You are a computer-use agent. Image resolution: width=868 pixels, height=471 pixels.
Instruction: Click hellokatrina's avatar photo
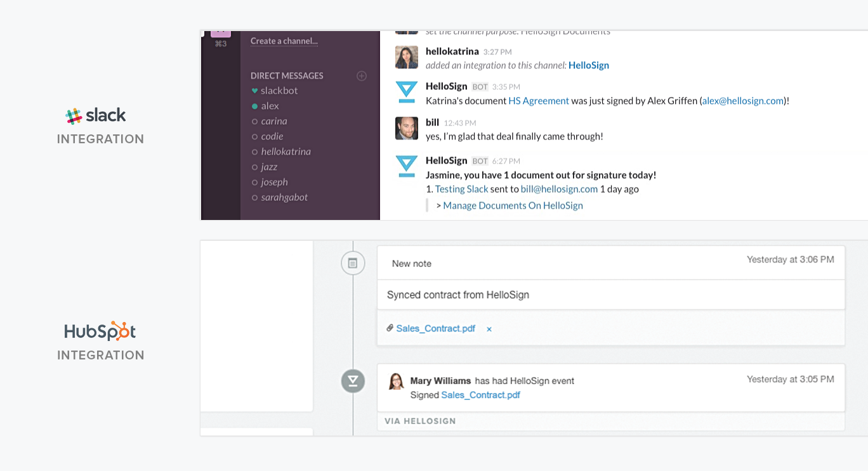tap(407, 57)
